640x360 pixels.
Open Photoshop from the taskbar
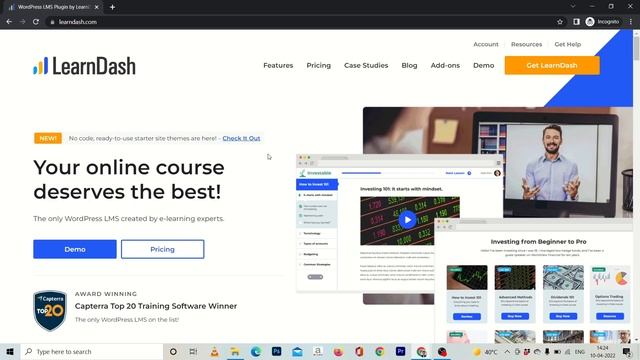coord(276,351)
